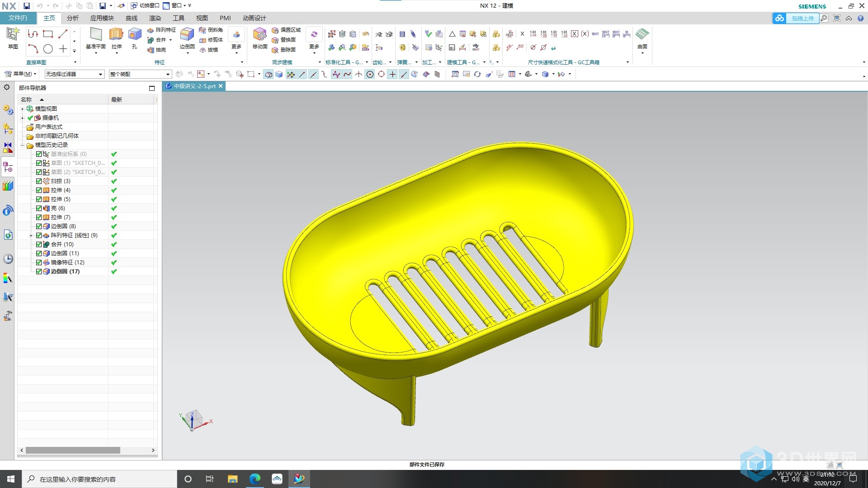The height and width of the screenshot is (488, 868).
Task: Expand the 阵列特征 [线性] (9) node
Action: pyautogui.click(x=31, y=235)
